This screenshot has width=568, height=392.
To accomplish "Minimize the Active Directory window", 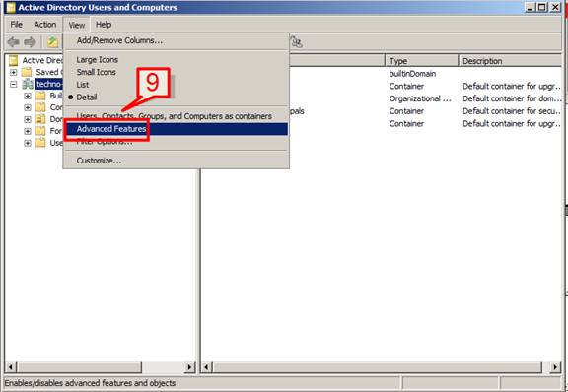I will [x=530, y=7].
